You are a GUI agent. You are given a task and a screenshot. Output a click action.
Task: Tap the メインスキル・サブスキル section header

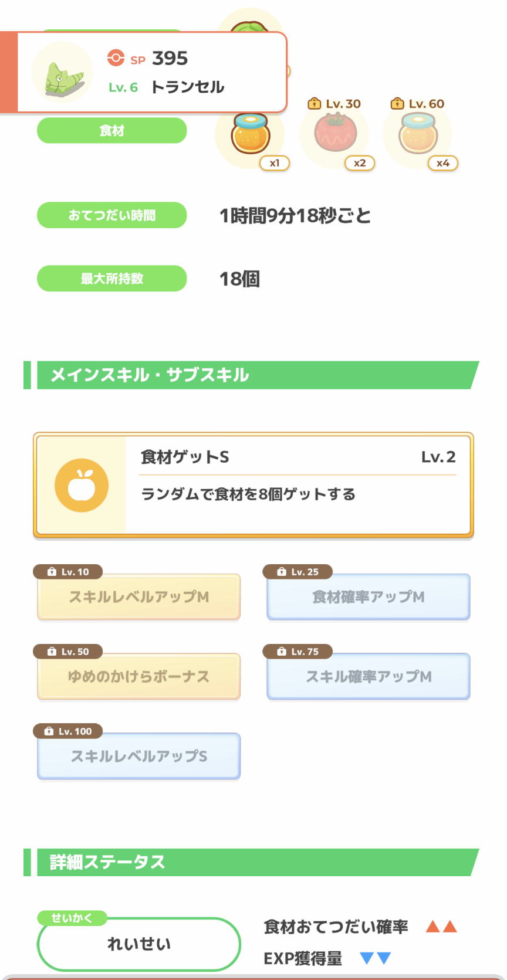pyautogui.click(x=251, y=375)
